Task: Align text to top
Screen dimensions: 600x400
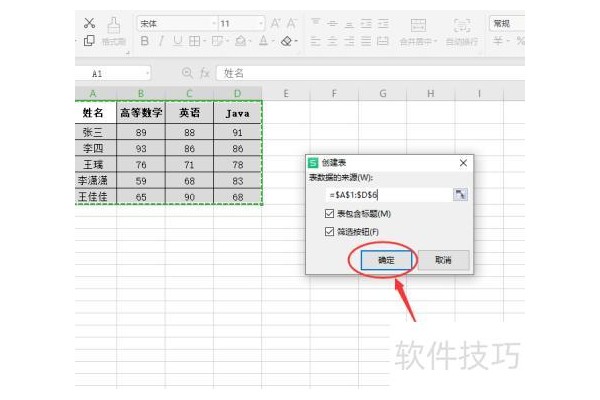Action: (x=315, y=23)
